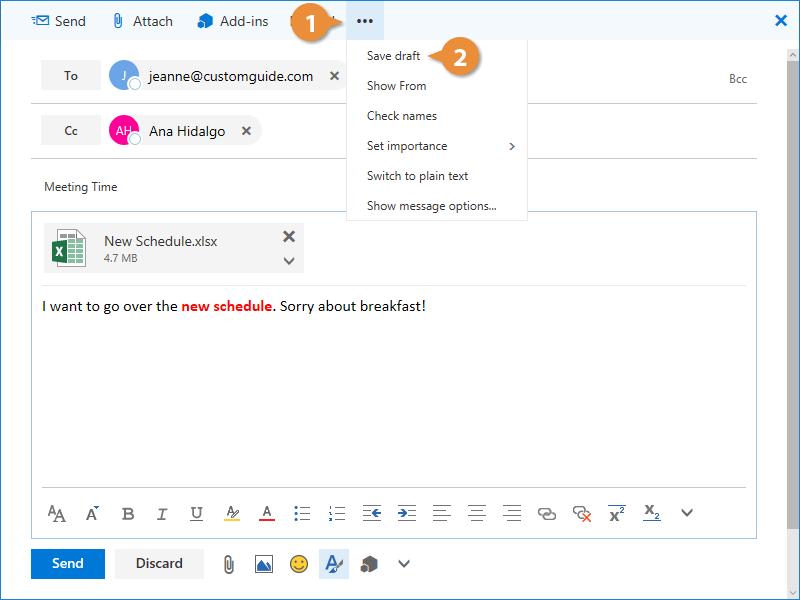The width and height of the screenshot is (800, 600).
Task: Toggle bold formatting
Action: (128, 513)
